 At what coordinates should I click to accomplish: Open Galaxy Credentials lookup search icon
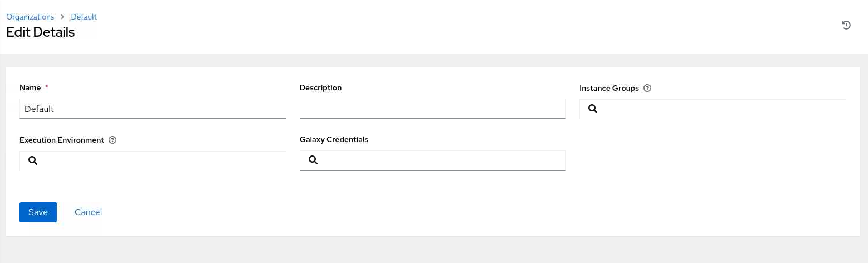pos(313,160)
